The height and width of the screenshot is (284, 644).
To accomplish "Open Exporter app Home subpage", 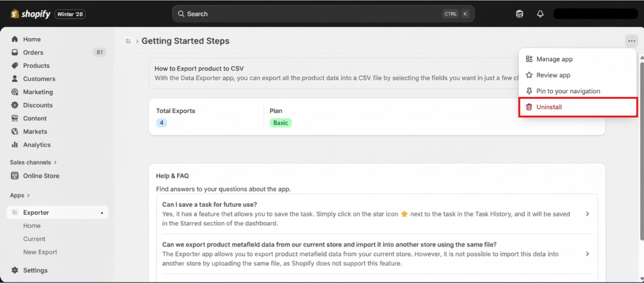I will point(32,226).
